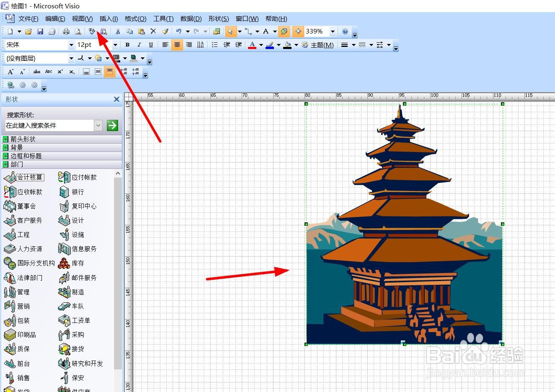Image resolution: width=555 pixels, height=392 pixels.
Task: Toggle subscript formatting
Action: click(72, 72)
